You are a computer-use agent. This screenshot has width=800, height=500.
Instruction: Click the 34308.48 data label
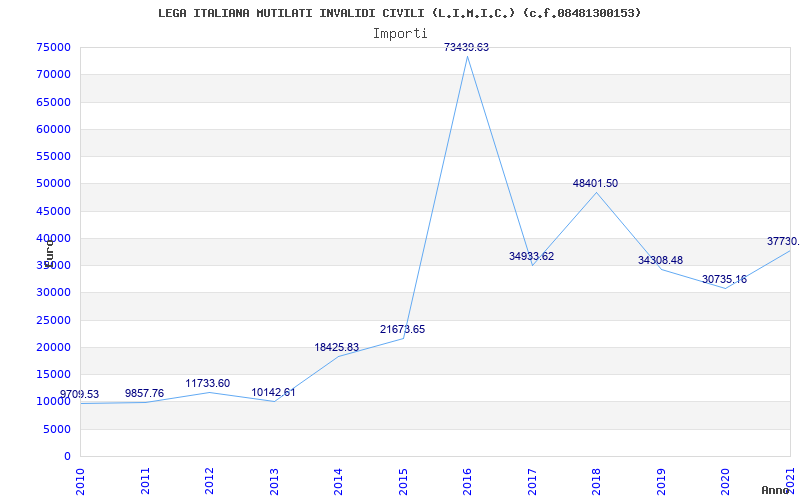pyautogui.click(x=660, y=261)
